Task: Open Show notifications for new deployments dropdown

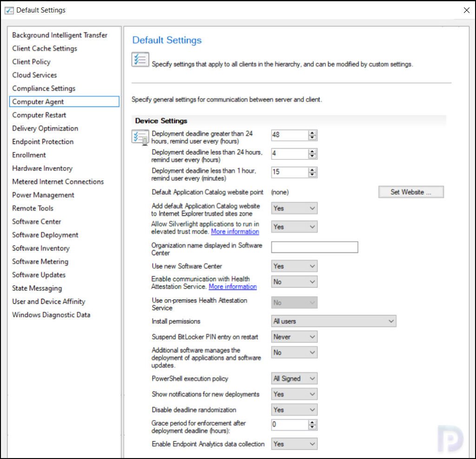Action: coord(294,394)
